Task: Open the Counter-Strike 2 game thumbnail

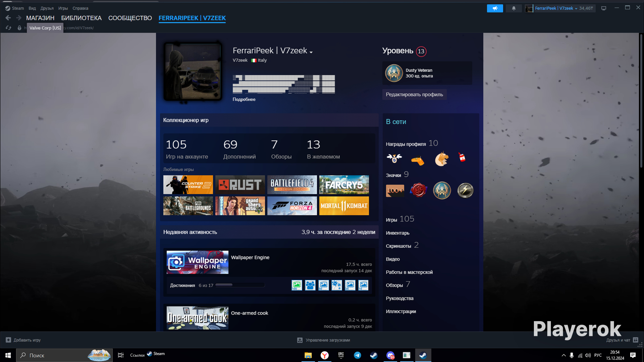Action: (x=188, y=185)
